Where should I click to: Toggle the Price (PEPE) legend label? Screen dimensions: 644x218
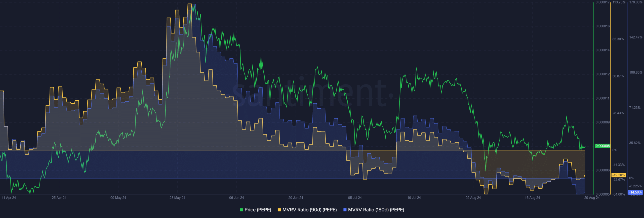point(258,210)
